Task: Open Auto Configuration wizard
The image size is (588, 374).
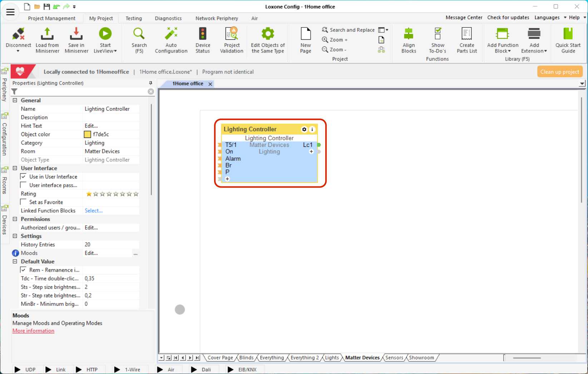Action: coord(171,34)
